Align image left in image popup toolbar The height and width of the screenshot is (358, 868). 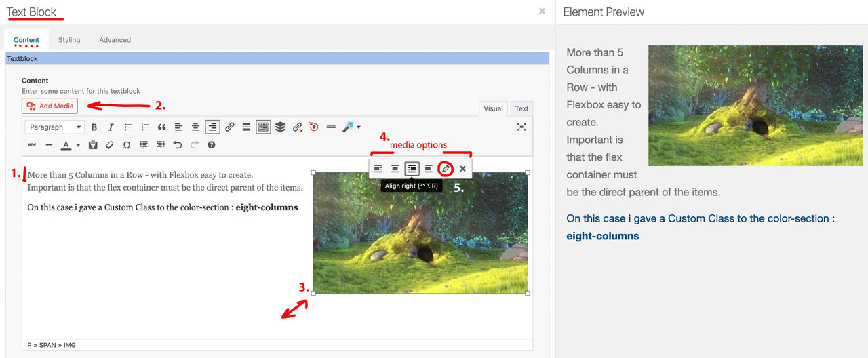coord(378,168)
